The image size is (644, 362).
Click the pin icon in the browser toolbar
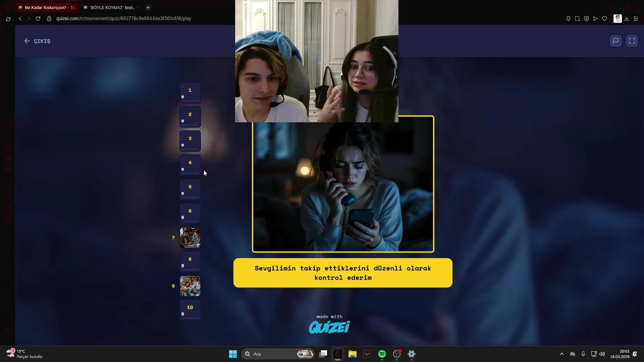tap(569, 19)
